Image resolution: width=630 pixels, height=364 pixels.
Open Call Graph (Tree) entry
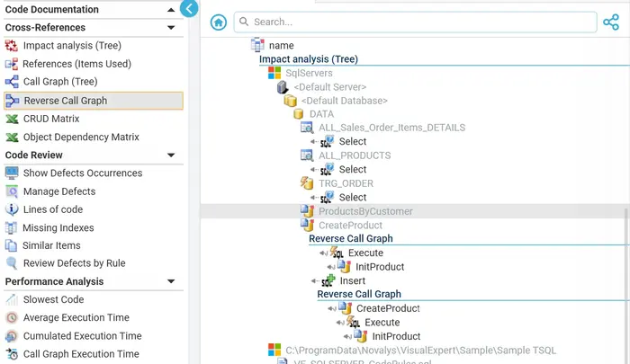(x=60, y=82)
